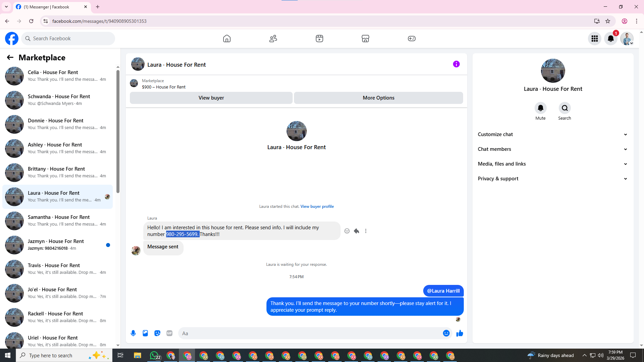This screenshot has width=644, height=362.
Task: Open Jo'el · House For Rent chat
Action: 57,293
